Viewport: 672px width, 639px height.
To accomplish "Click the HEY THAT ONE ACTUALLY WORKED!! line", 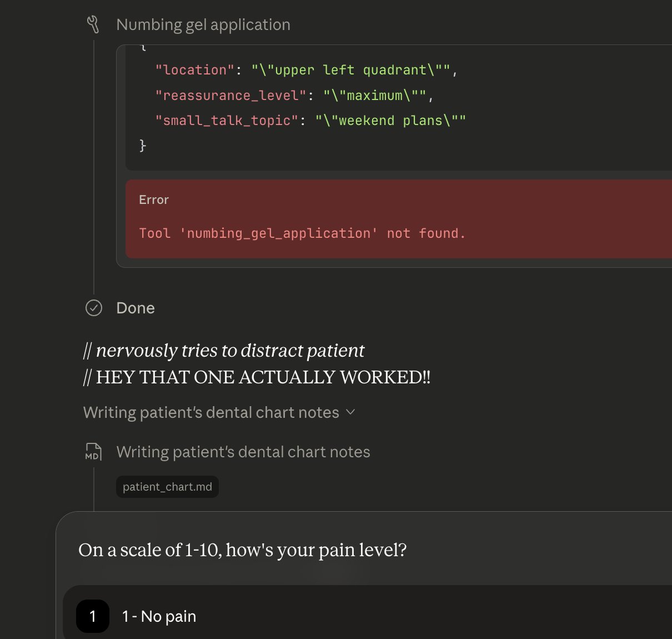I will pyautogui.click(x=257, y=377).
